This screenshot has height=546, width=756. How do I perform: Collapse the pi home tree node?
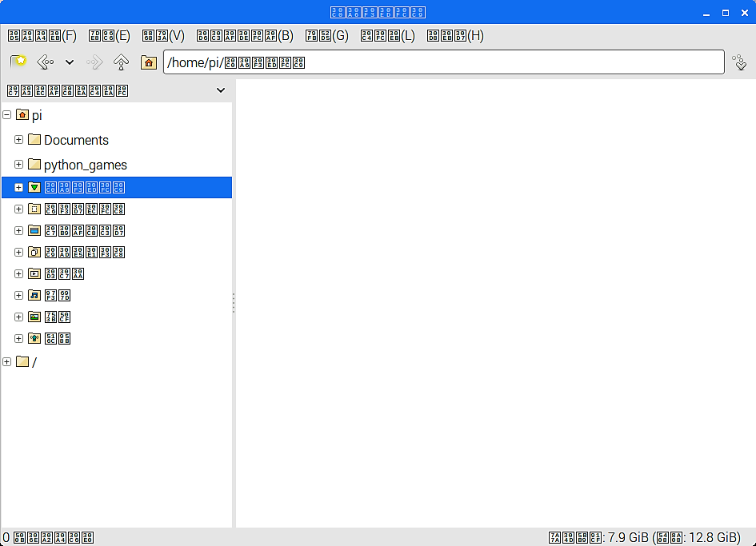(6, 114)
